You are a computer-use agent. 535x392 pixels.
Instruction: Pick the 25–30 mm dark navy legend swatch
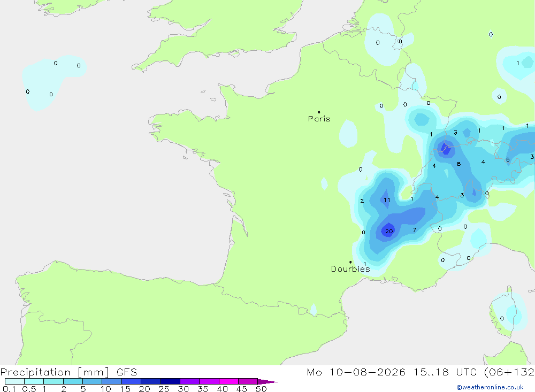click(x=170, y=381)
